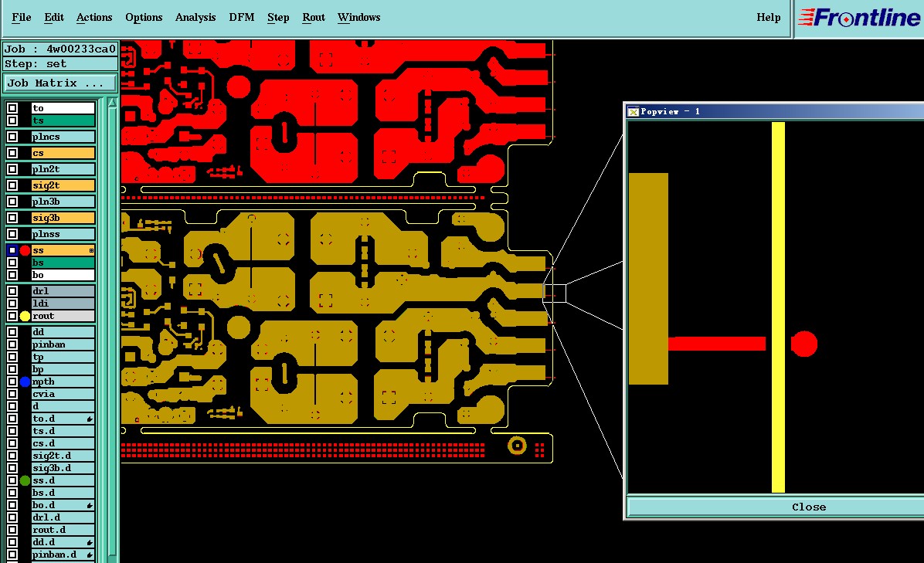The width and height of the screenshot is (924, 563).
Task: Select the bo layer name
Action: pos(63,275)
